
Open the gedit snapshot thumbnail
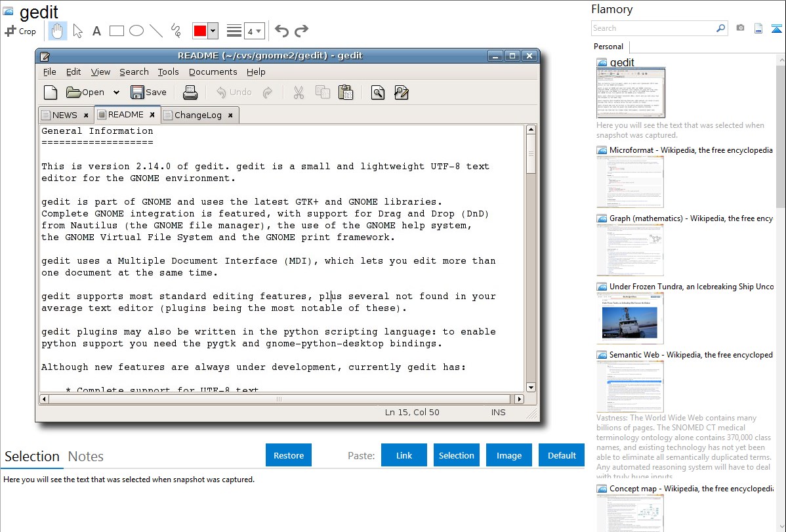631,92
